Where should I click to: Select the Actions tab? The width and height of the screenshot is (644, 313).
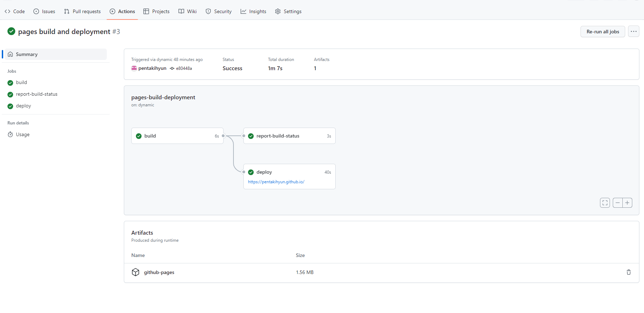pos(122,11)
